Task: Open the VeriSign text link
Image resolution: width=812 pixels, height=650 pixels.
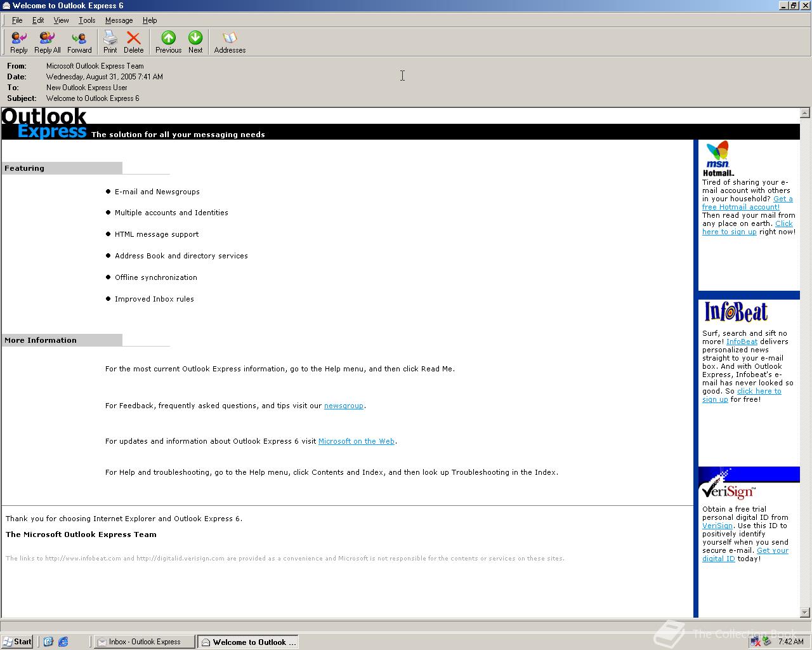Action: (717, 526)
